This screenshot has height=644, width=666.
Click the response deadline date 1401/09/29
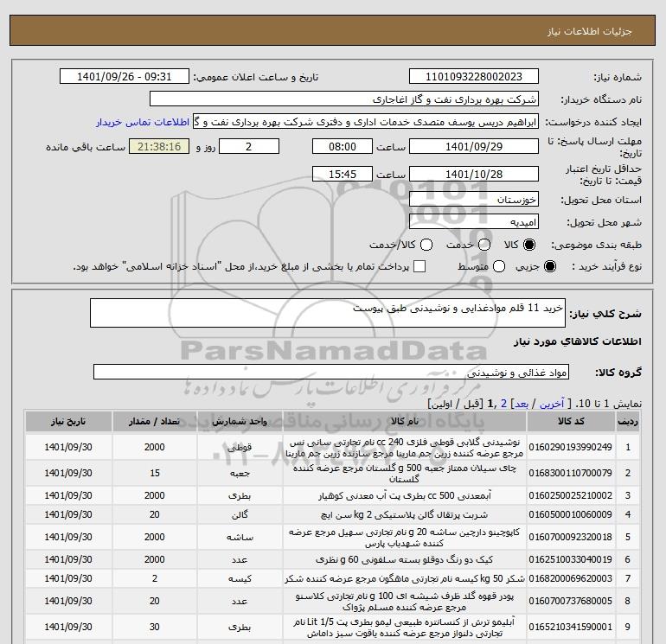tap(474, 146)
